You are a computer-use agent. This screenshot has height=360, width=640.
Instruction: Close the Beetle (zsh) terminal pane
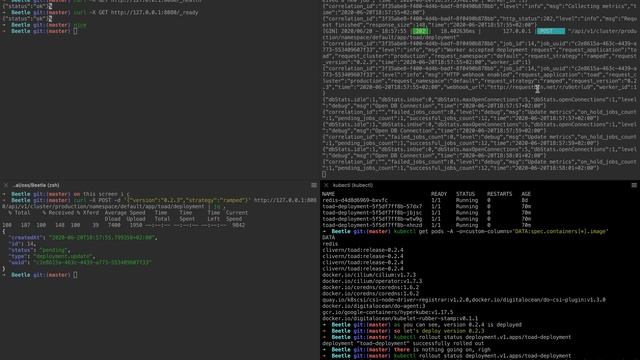tap(6, 185)
